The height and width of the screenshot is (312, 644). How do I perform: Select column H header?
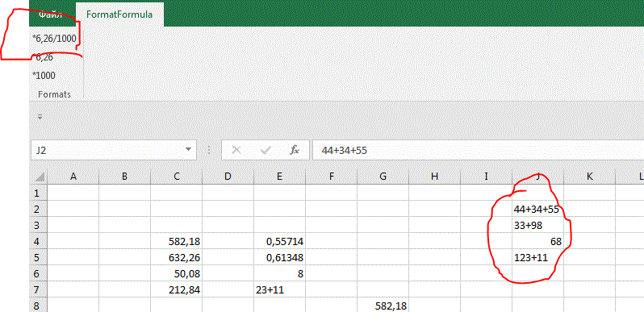[434, 177]
